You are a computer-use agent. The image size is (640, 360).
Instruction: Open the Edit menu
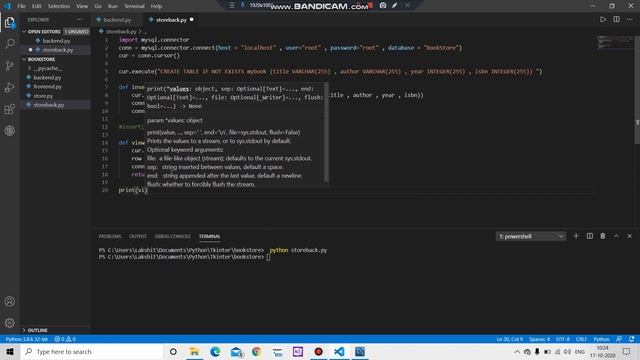point(37,6)
